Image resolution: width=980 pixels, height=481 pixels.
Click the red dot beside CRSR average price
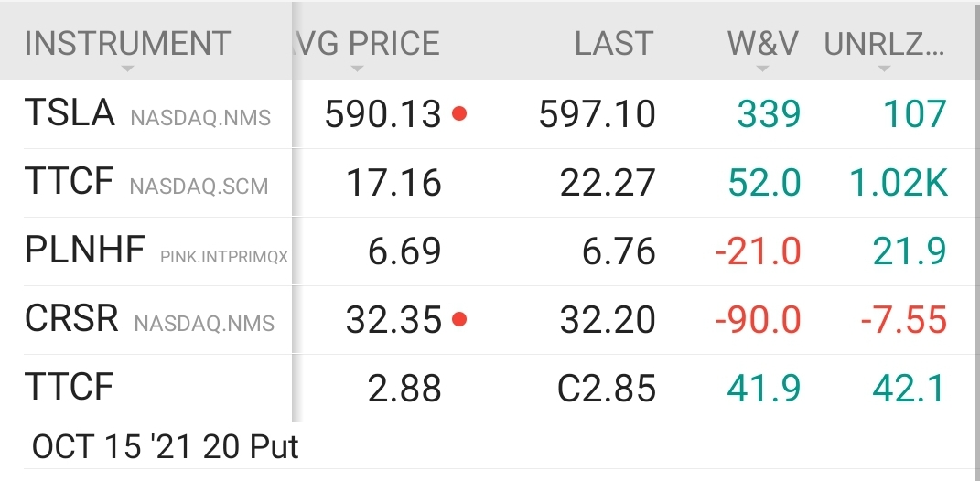coord(459,320)
